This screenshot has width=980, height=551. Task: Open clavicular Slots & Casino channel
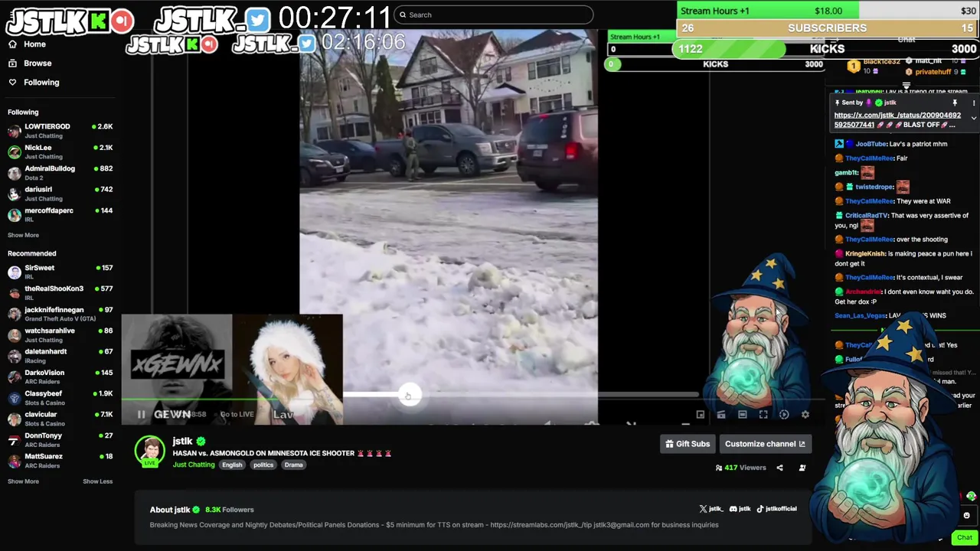(x=60, y=419)
